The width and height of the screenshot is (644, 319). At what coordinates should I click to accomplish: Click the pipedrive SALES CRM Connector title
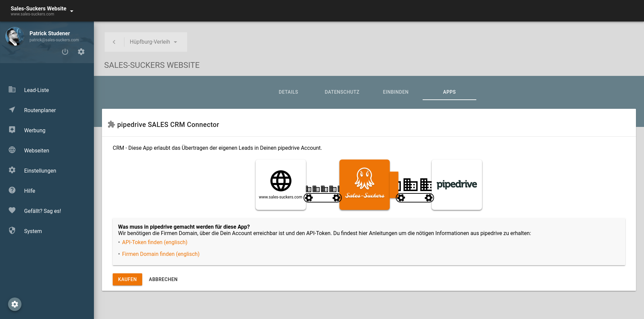pos(168,125)
